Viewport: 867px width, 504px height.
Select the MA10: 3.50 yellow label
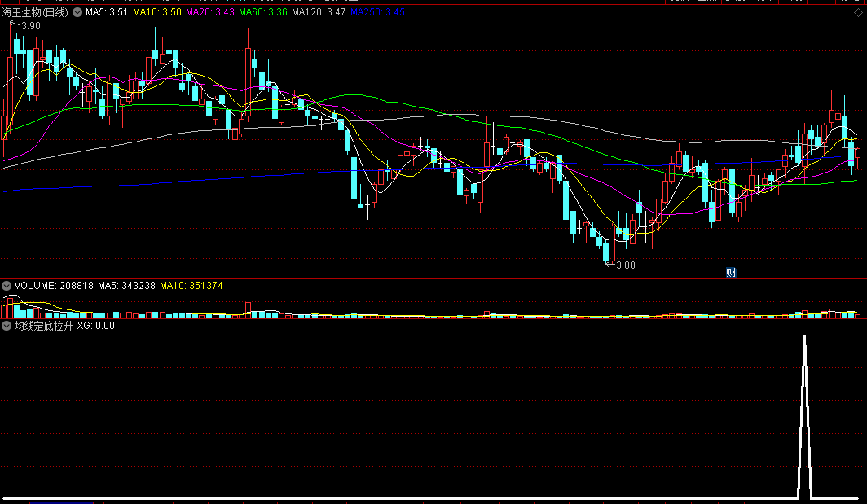coord(157,12)
